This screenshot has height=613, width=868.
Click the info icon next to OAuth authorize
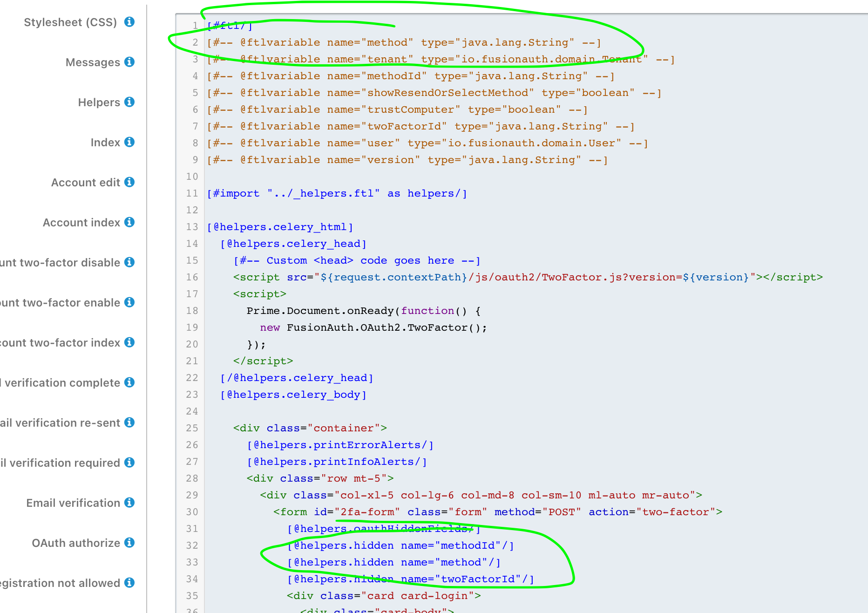(129, 543)
